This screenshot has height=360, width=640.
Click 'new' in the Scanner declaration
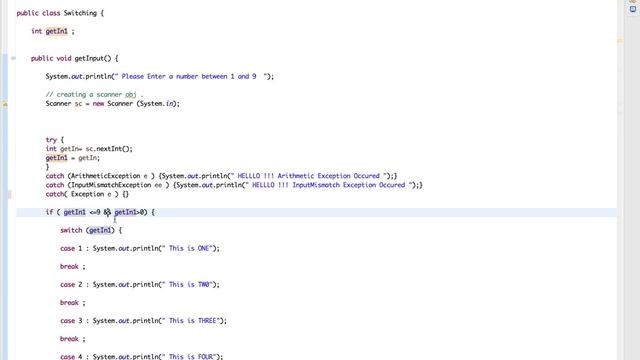point(98,104)
